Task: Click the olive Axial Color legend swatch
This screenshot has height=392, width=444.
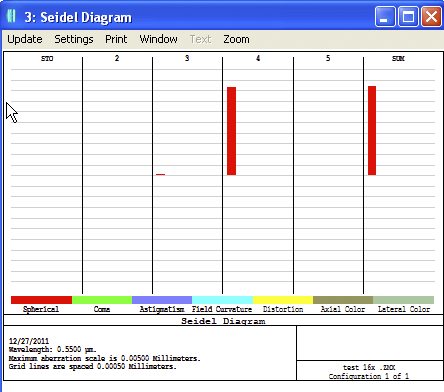Action: coord(343,300)
